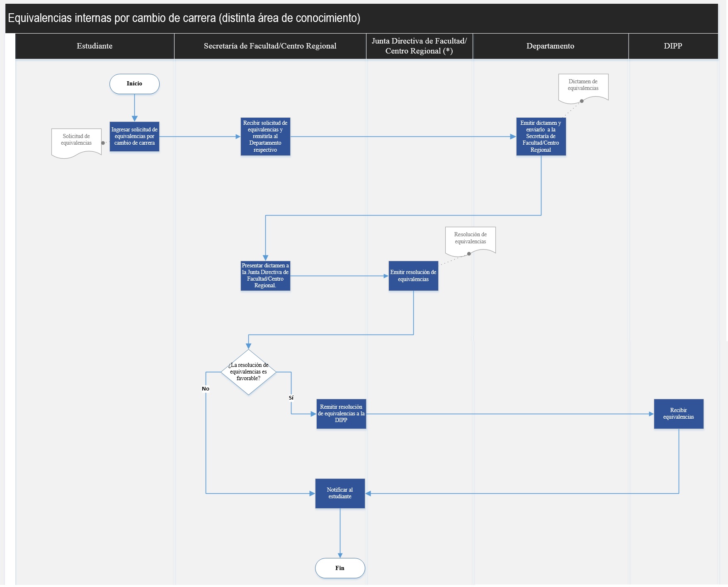The width and height of the screenshot is (728, 587).
Task: Click the No branch label
Action: [x=206, y=389]
